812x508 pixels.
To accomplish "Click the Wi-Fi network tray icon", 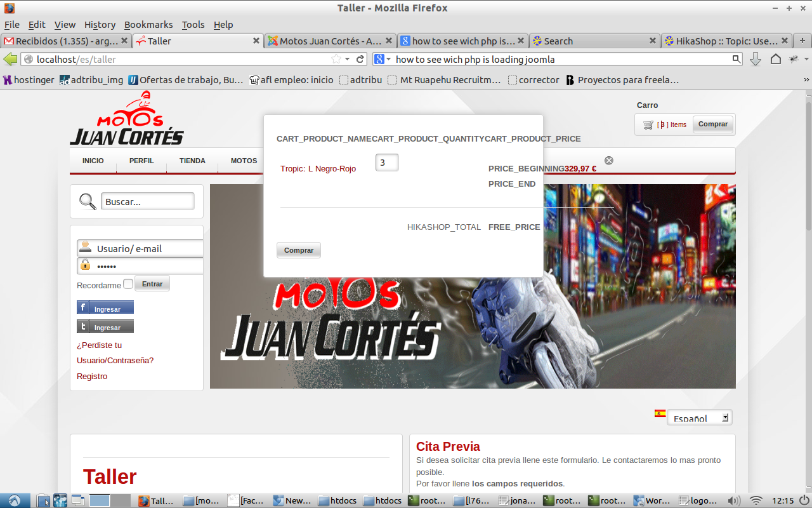I will point(756,500).
